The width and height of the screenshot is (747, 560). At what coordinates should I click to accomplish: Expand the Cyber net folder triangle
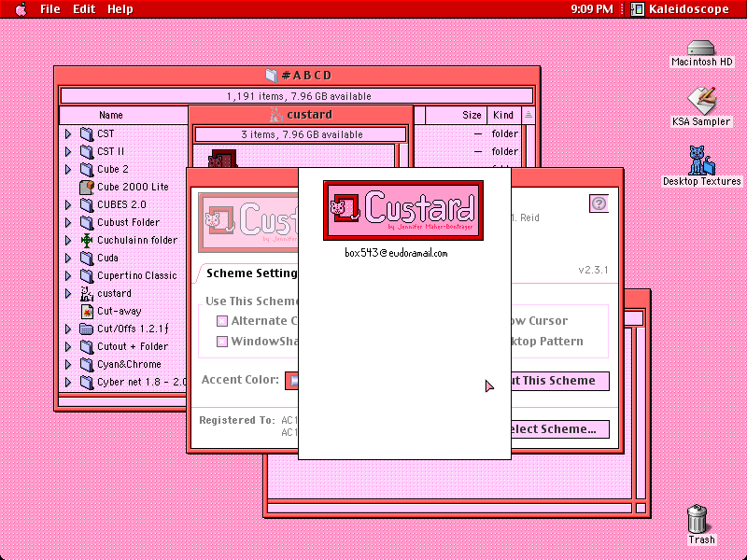(68, 383)
